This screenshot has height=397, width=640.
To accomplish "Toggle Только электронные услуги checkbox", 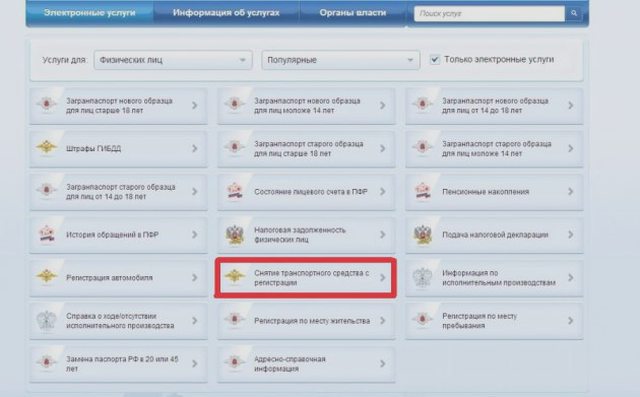I will point(435,60).
